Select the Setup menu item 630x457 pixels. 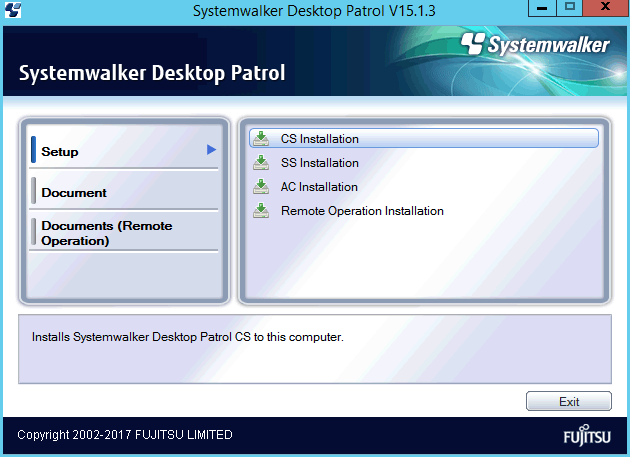pos(60,152)
